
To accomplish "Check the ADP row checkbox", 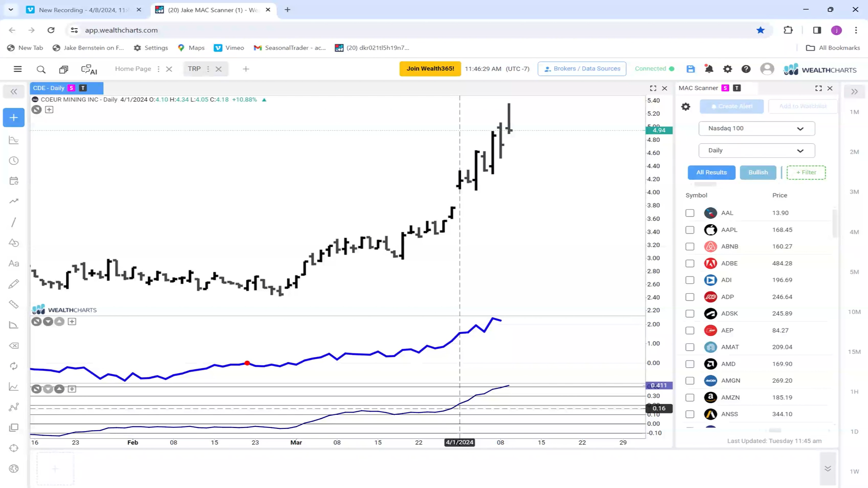I will [689, 297].
